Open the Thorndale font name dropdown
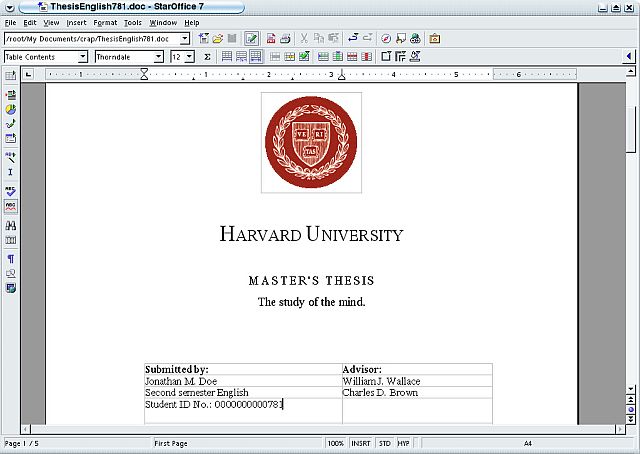640x454 pixels. pyautogui.click(x=159, y=57)
